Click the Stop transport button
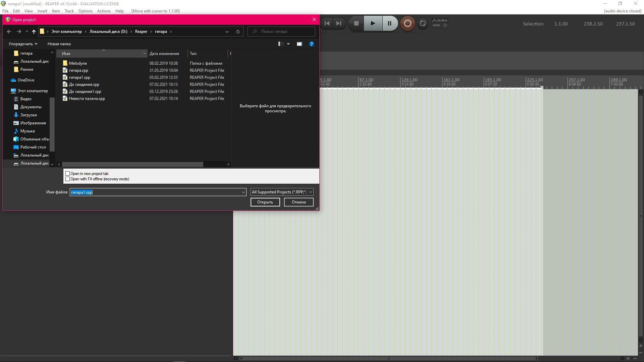This screenshot has height=362, width=644. (x=356, y=23)
